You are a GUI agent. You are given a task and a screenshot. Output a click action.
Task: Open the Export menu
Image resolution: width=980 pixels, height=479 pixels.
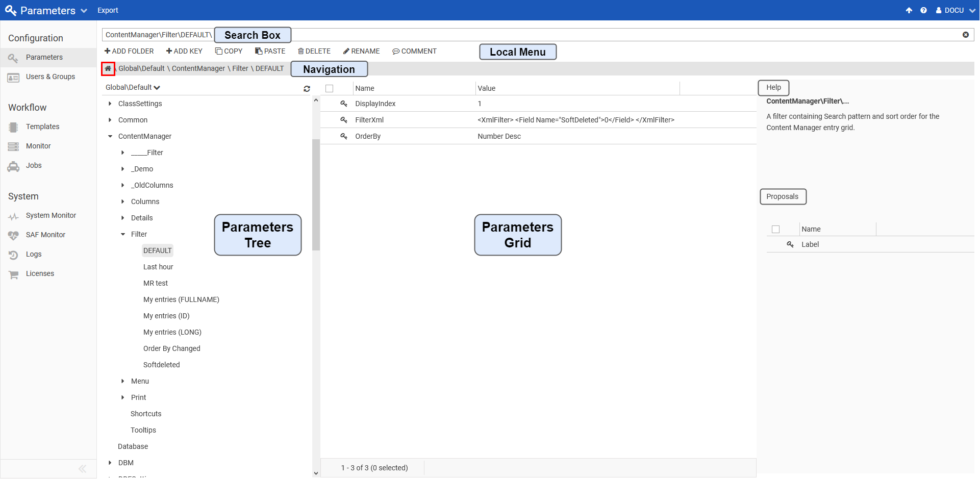[x=108, y=10]
